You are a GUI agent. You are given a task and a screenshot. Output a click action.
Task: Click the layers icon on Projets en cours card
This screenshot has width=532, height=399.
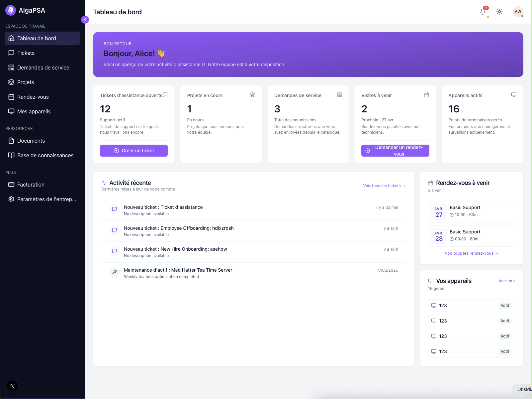pos(252,95)
